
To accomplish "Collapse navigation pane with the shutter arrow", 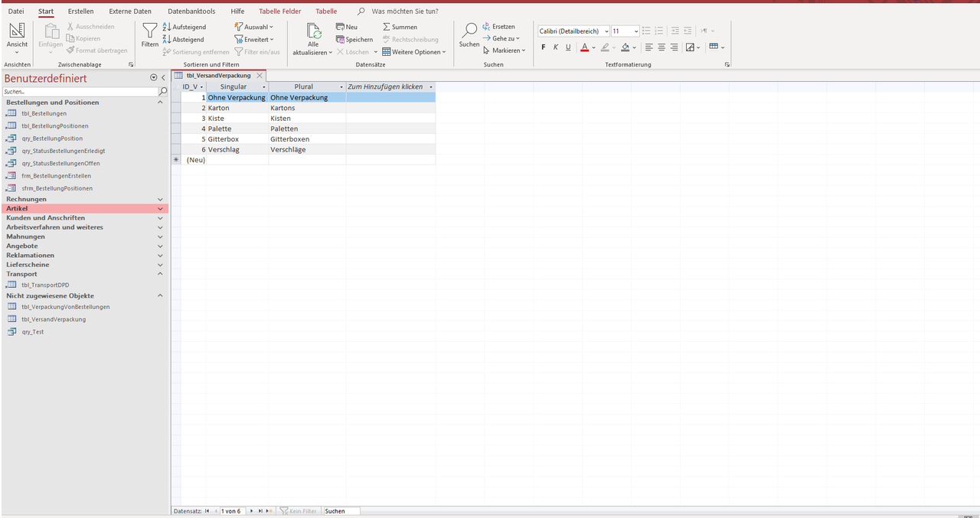I will pos(163,78).
